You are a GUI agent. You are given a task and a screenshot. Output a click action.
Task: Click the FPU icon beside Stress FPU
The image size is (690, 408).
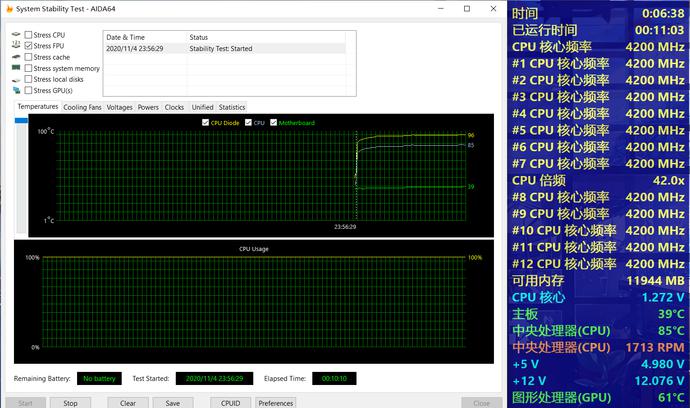(16, 45)
